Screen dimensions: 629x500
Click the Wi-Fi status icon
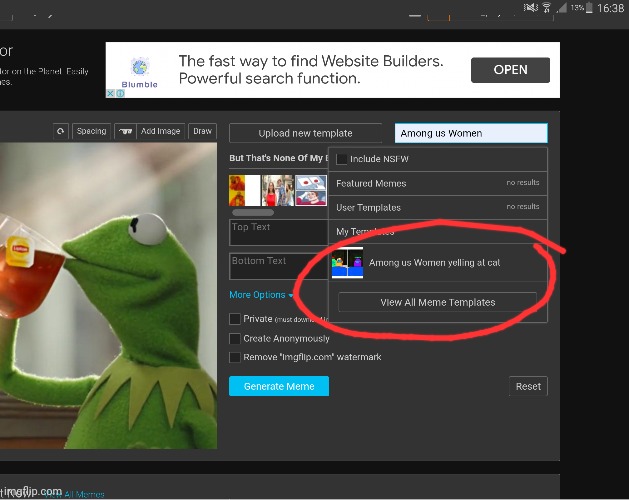[546, 8]
